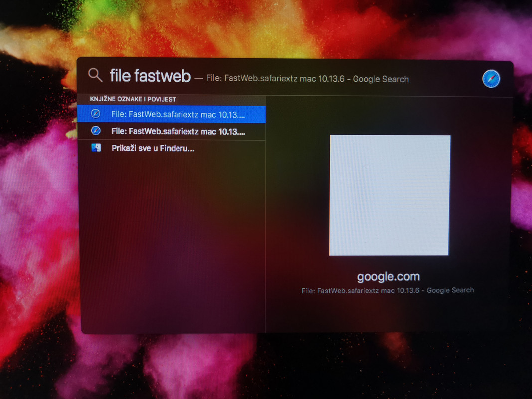Click Safari icon of the second result
The height and width of the screenshot is (399, 532).
(96, 131)
